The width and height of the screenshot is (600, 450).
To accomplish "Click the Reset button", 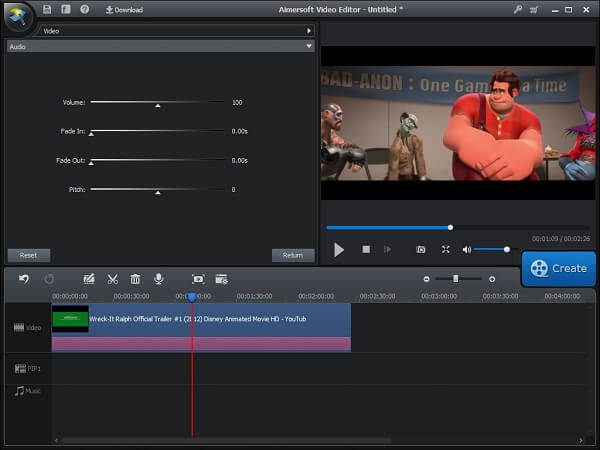I will click(x=29, y=255).
